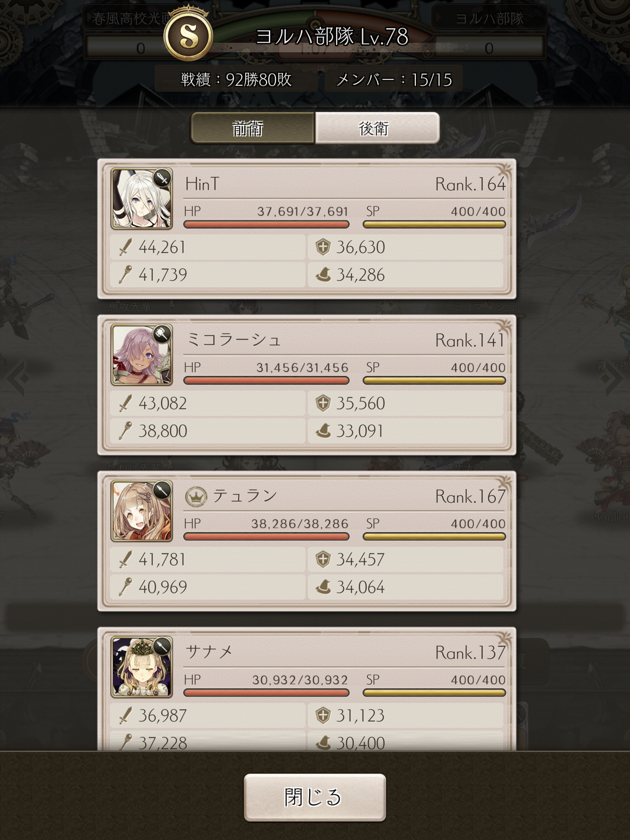Select HinT's character portrait

(x=142, y=199)
